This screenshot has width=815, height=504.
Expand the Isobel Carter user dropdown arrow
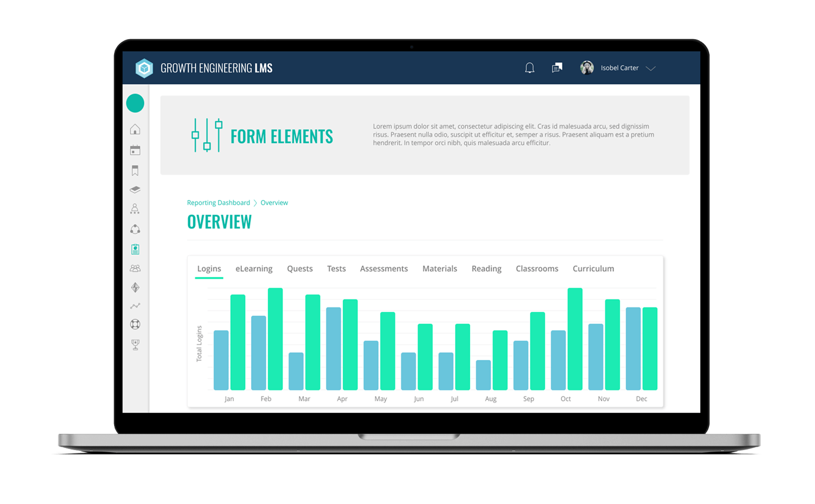coord(651,68)
